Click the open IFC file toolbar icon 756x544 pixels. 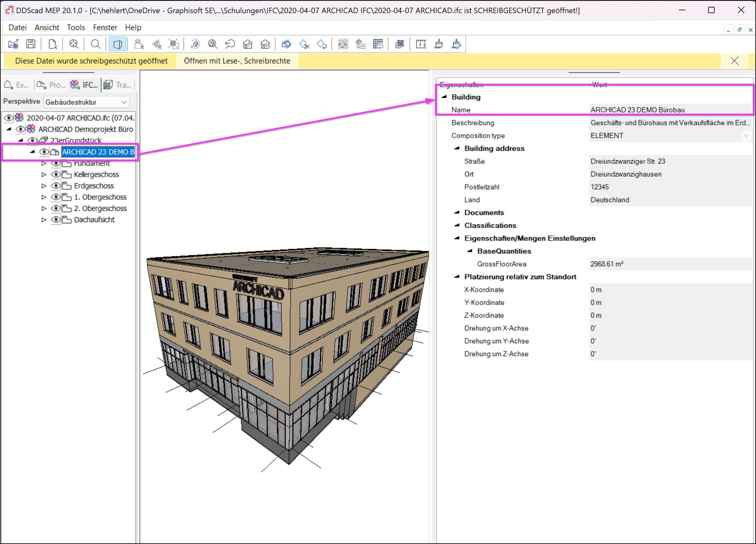coord(13,44)
